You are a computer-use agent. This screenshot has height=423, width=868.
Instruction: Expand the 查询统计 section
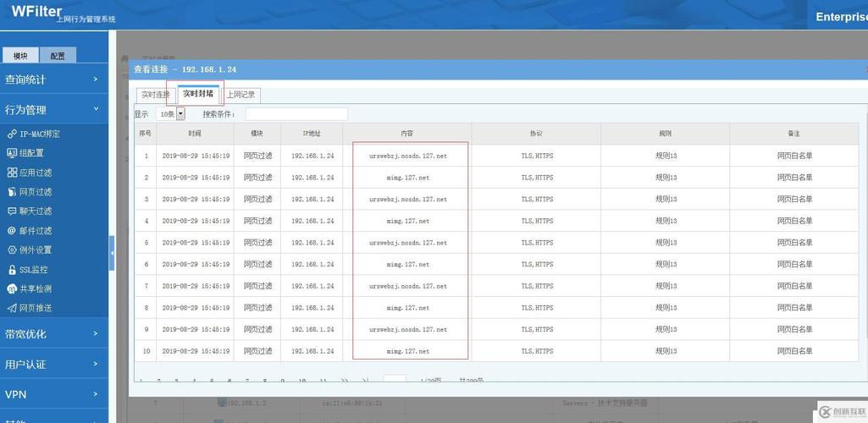tap(53, 80)
